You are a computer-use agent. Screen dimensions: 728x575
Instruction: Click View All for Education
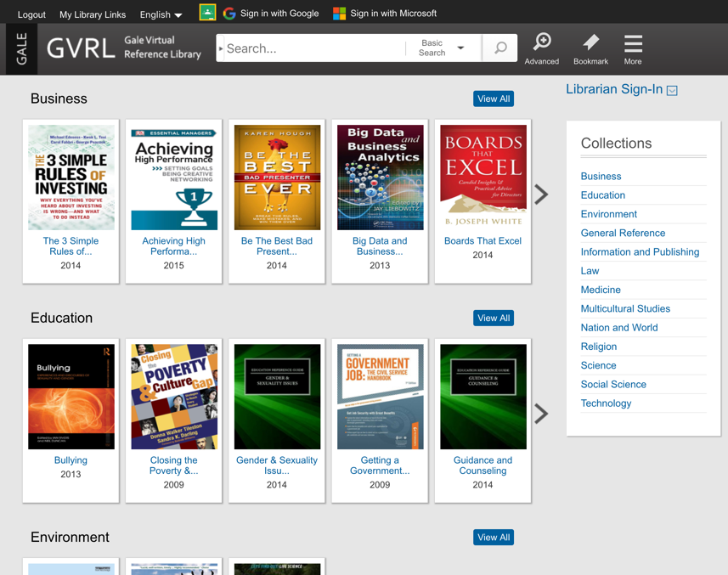tap(494, 318)
